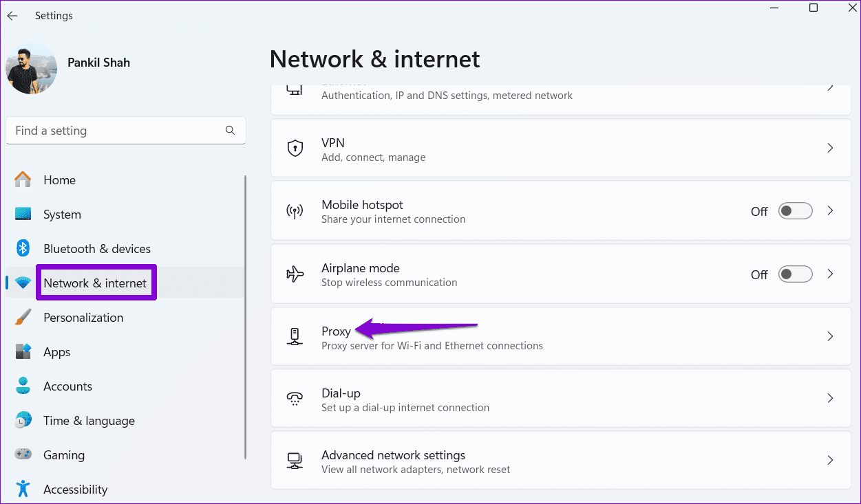The width and height of the screenshot is (861, 504).
Task: Open Time & language section
Action: pos(89,421)
